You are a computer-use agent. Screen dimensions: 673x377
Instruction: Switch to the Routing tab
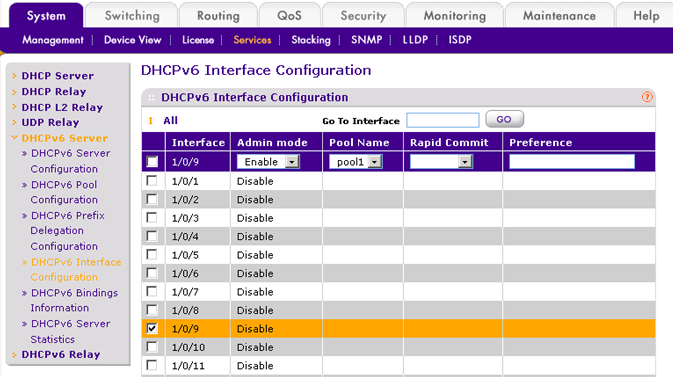coord(218,16)
